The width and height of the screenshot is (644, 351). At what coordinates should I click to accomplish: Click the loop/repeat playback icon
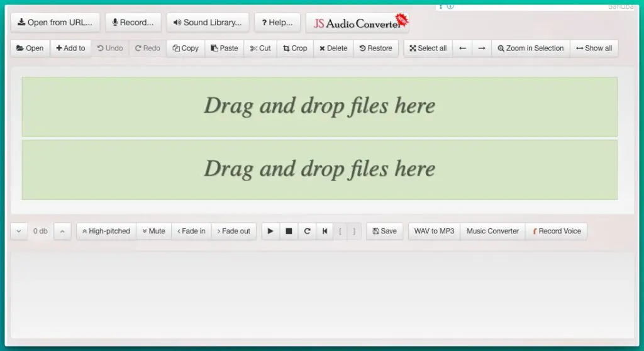[x=307, y=231]
